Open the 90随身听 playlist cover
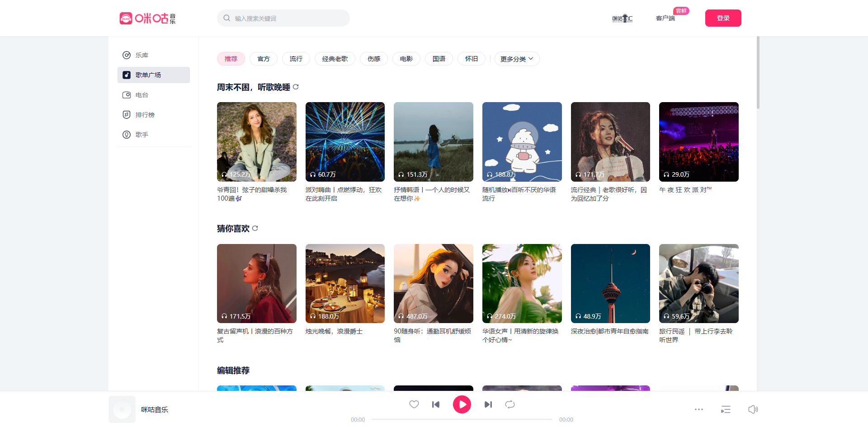 point(434,283)
